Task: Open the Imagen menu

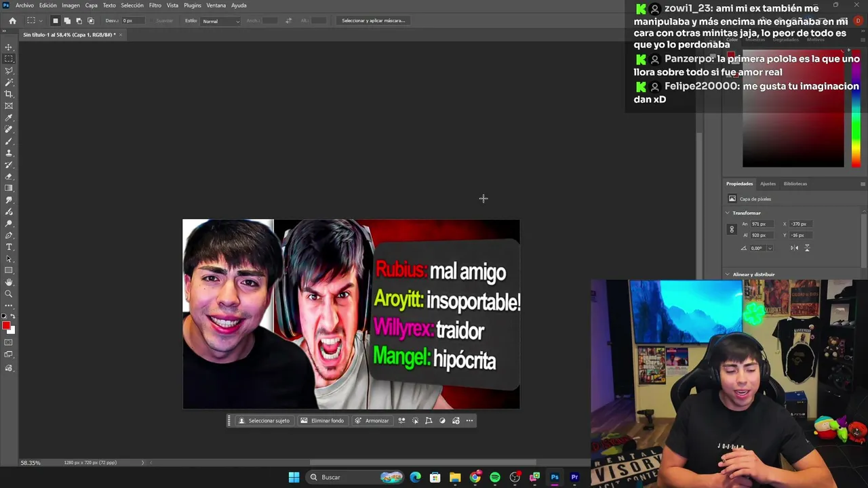Action: (71, 5)
